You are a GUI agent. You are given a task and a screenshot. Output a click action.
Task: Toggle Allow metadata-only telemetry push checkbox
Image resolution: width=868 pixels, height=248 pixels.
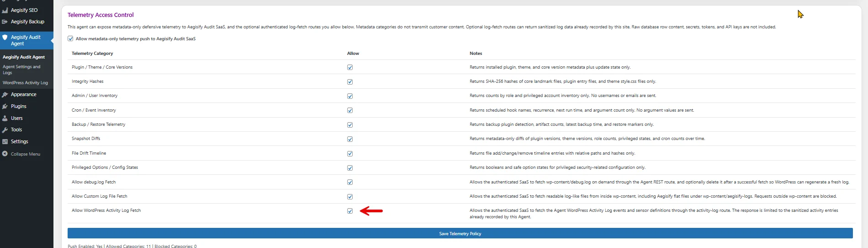[x=70, y=39]
